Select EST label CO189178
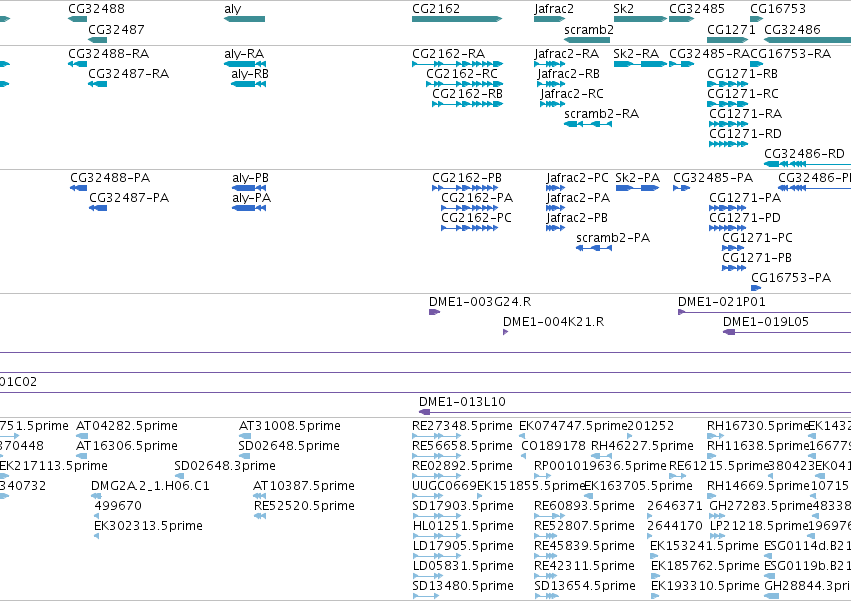 [x=554, y=446]
